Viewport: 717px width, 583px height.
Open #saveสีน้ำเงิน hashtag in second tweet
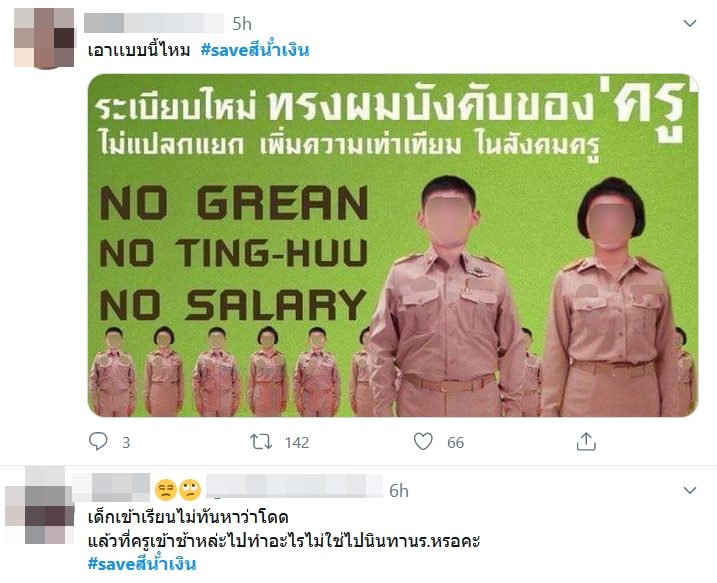coord(142,563)
